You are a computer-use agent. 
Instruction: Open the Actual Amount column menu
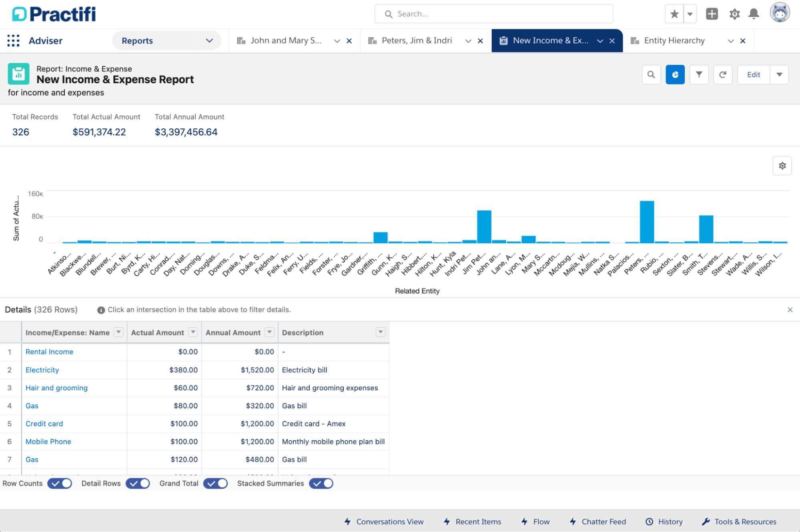pos(193,332)
